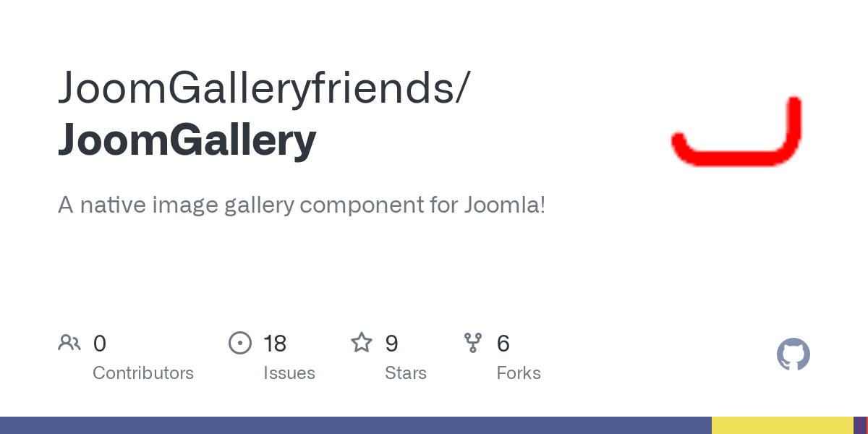Click the forks count 6
This screenshot has height=434, width=868.
[503, 343]
